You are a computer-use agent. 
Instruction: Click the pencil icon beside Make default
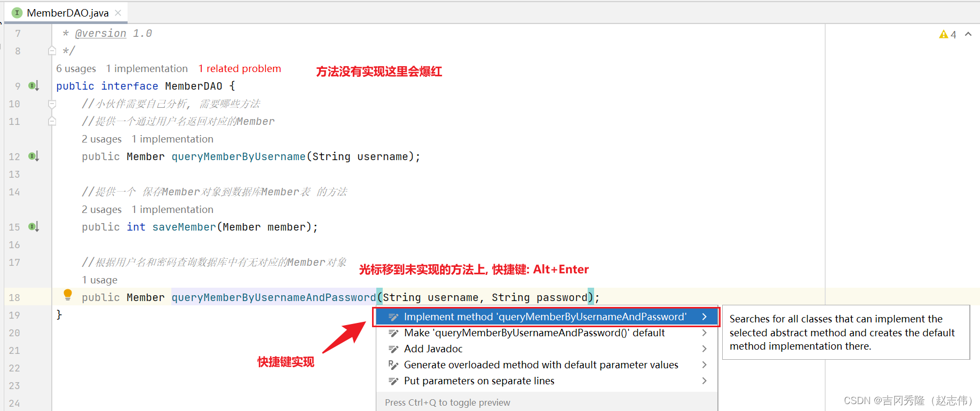pyautogui.click(x=393, y=333)
